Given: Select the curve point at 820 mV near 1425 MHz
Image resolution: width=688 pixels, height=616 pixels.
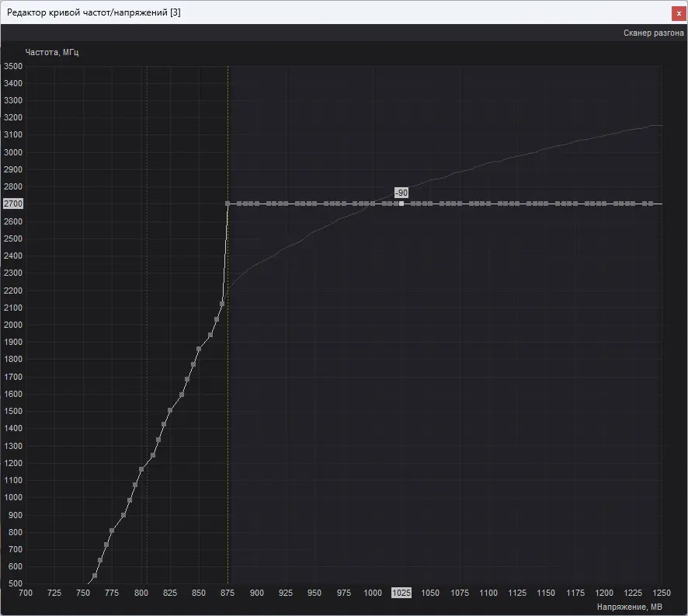Looking at the screenshot, I should (x=164, y=425).
